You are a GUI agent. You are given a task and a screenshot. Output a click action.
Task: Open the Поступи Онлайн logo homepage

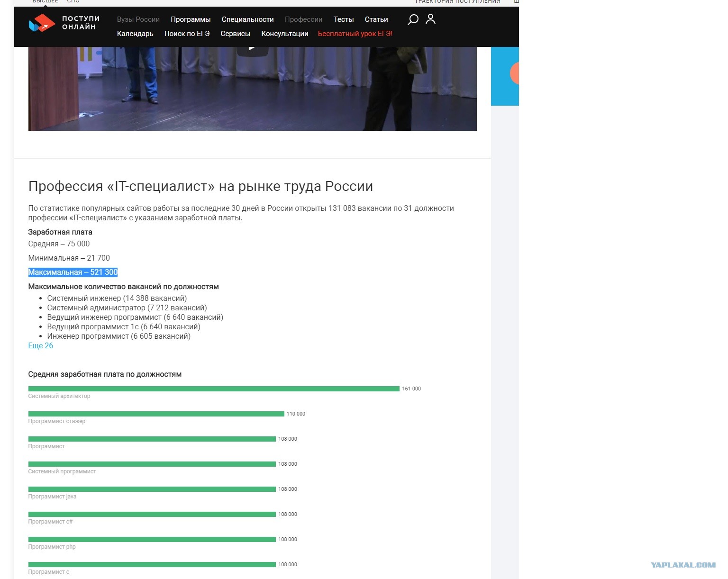[x=64, y=23]
